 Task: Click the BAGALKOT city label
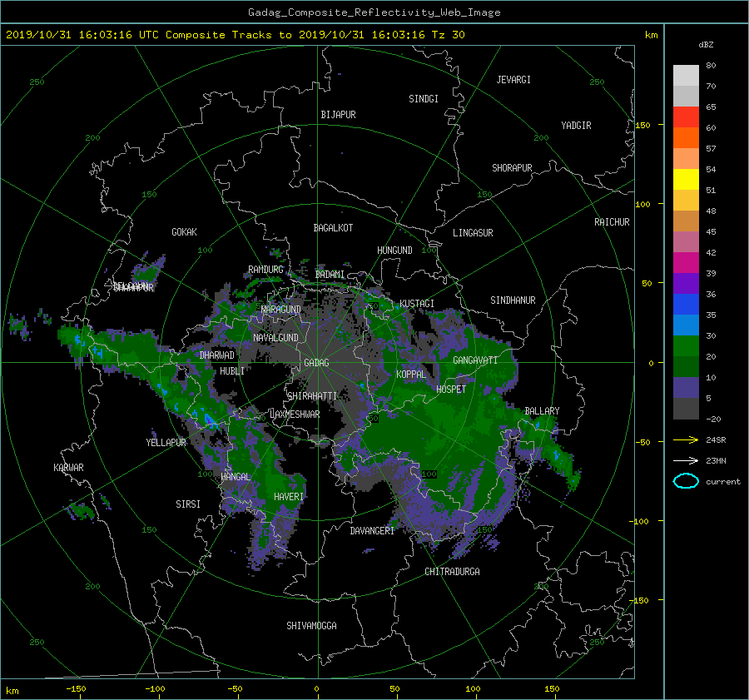click(x=333, y=228)
